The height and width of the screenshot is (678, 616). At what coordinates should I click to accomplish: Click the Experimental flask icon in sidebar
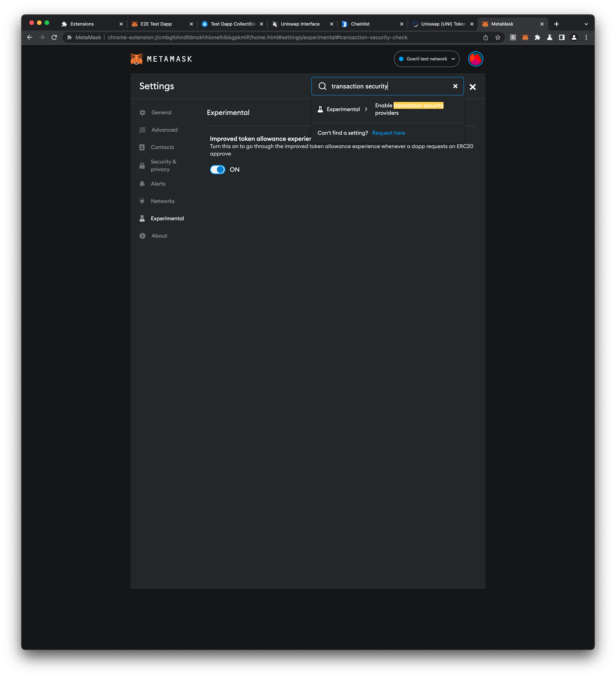click(142, 219)
